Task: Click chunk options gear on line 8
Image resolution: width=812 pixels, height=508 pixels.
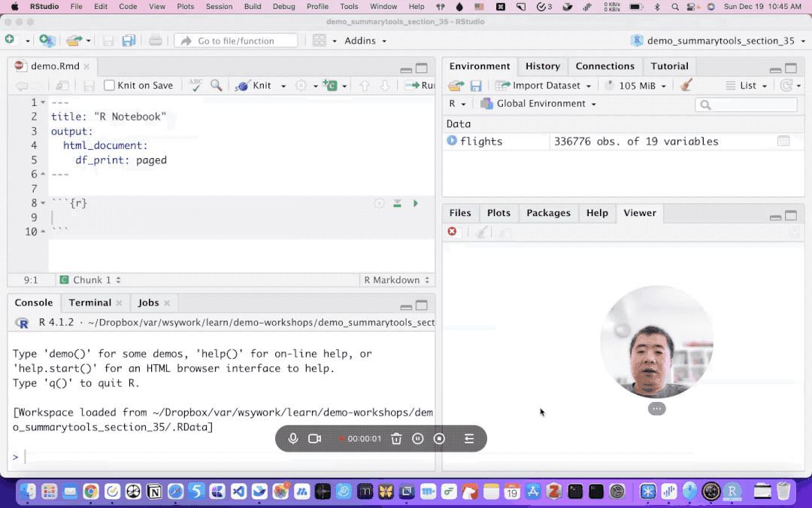Action: pos(379,203)
